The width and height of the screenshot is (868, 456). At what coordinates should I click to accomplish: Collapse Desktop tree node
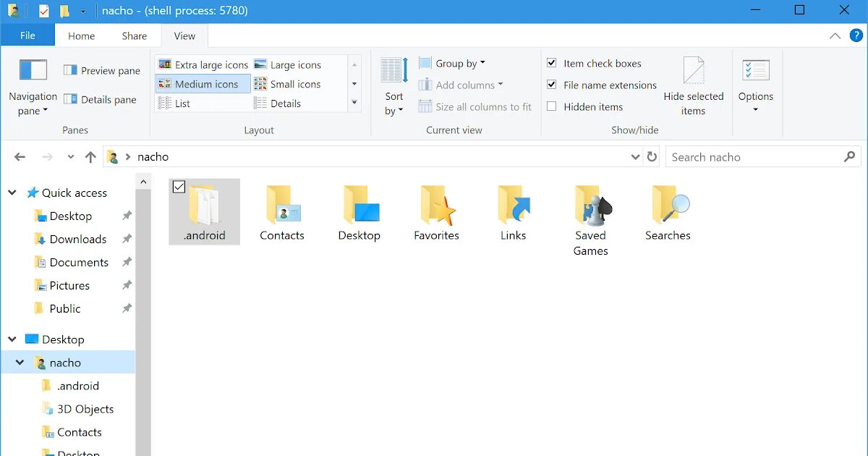pyautogui.click(x=12, y=339)
